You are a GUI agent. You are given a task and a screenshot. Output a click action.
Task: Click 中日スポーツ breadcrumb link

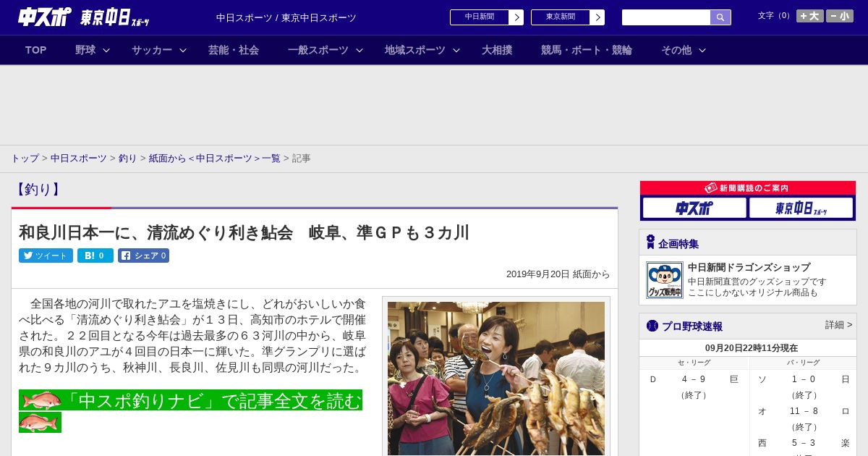79,158
